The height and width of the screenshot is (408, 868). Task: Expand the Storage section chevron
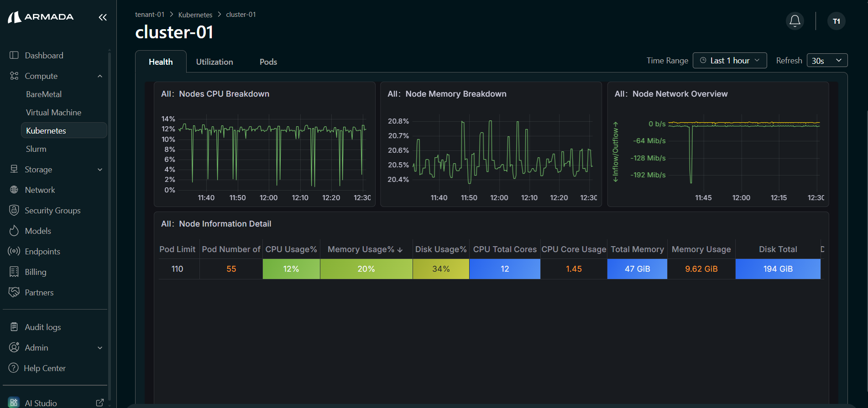[x=100, y=170]
